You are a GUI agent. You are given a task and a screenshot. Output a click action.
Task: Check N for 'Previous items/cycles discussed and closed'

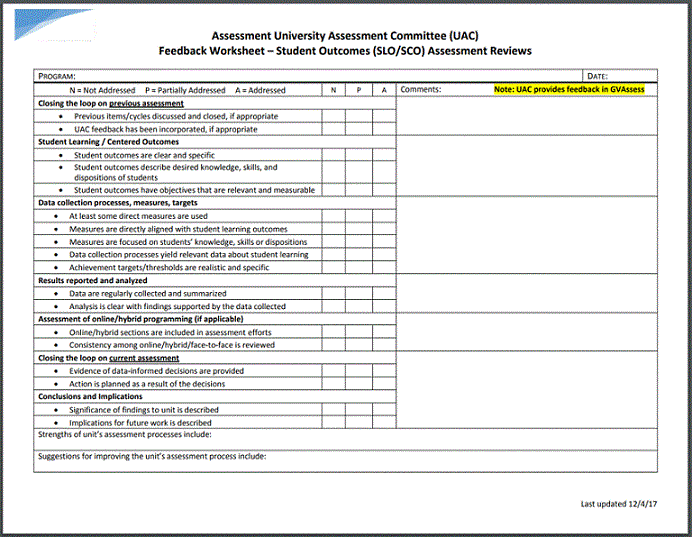pos(334,116)
